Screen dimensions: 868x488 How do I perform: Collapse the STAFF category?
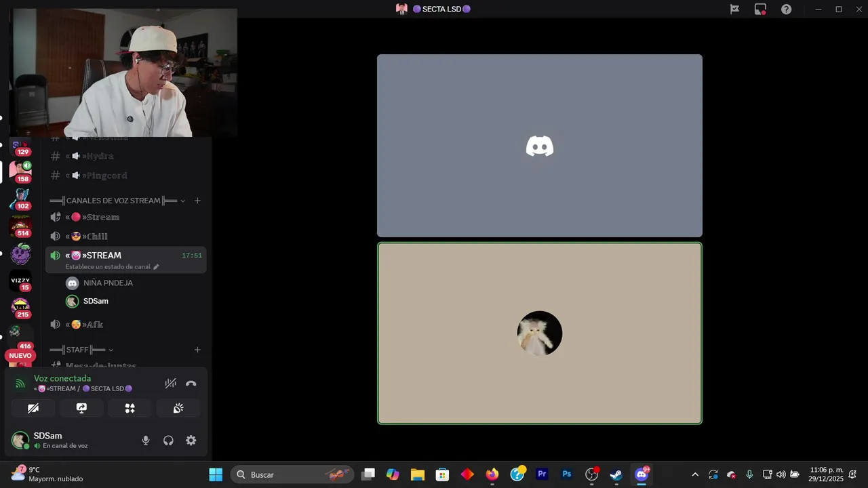click(81, 350)
